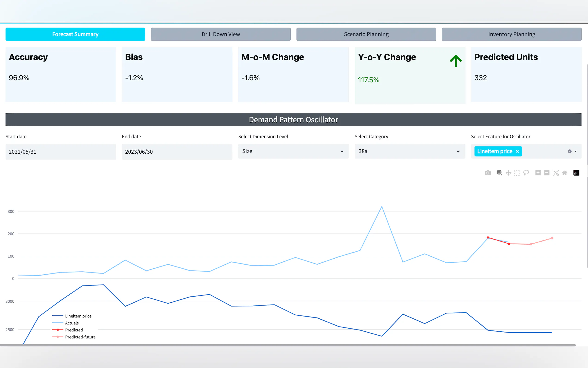Open the Scenario Planning tab

click(366, 34)
